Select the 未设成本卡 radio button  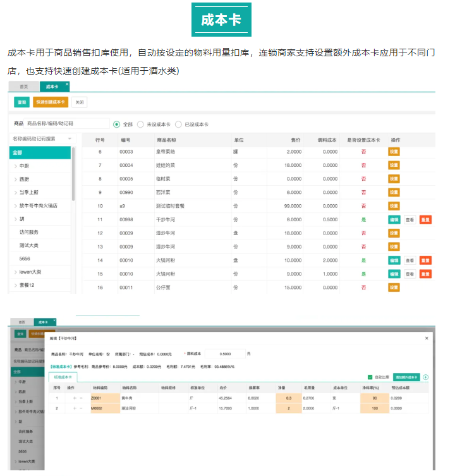coord(140,125)
